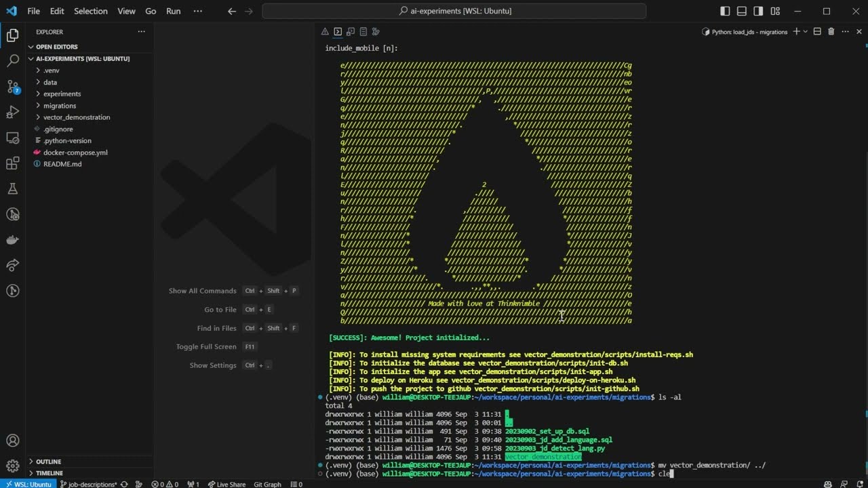Click the new terminal plus icon

[x=797, y=32]
